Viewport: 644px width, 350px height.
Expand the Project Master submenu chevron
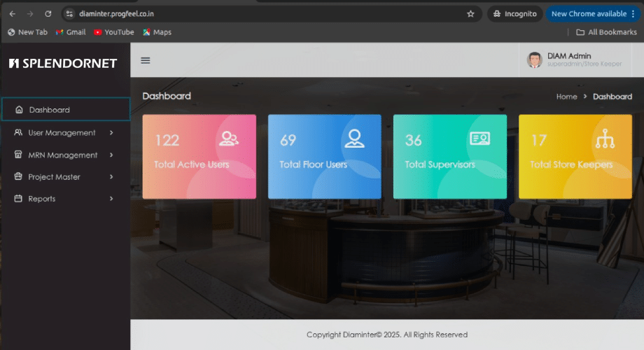click(x=111, y=177)
